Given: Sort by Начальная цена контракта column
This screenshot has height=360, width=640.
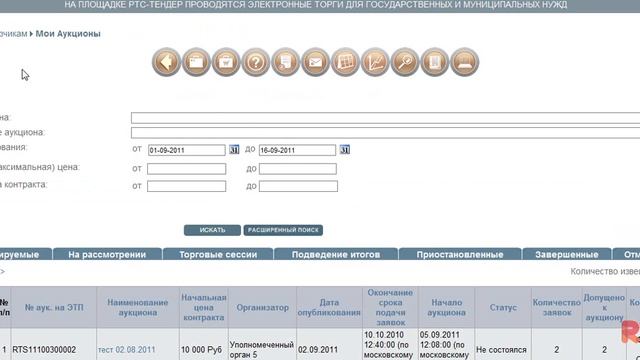Looking at the screenshot, I should 204,307.
